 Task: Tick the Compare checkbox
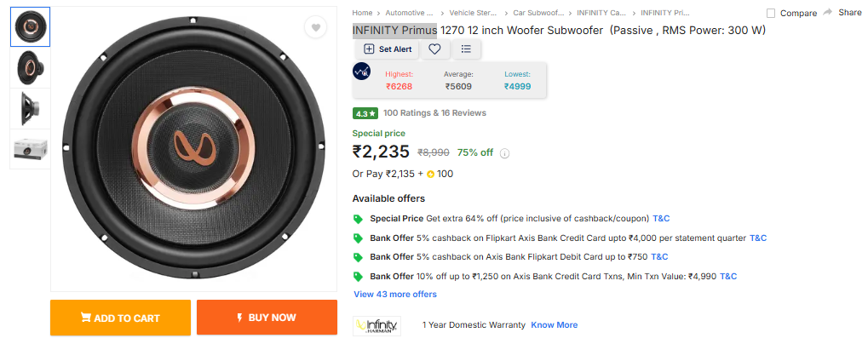click(771, 14)
